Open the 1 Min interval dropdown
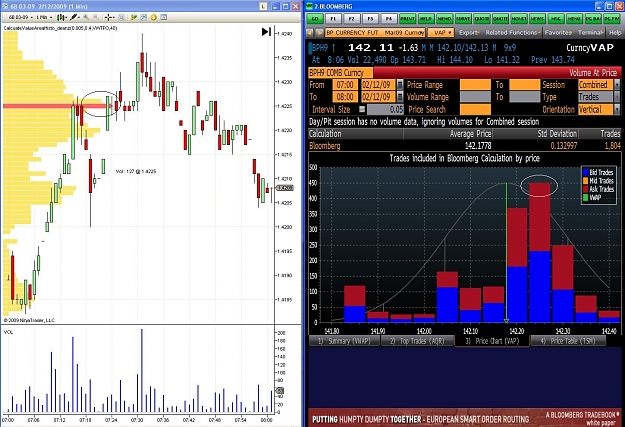Viewport: 625px width, 427px height. click(x=44, y=17)
